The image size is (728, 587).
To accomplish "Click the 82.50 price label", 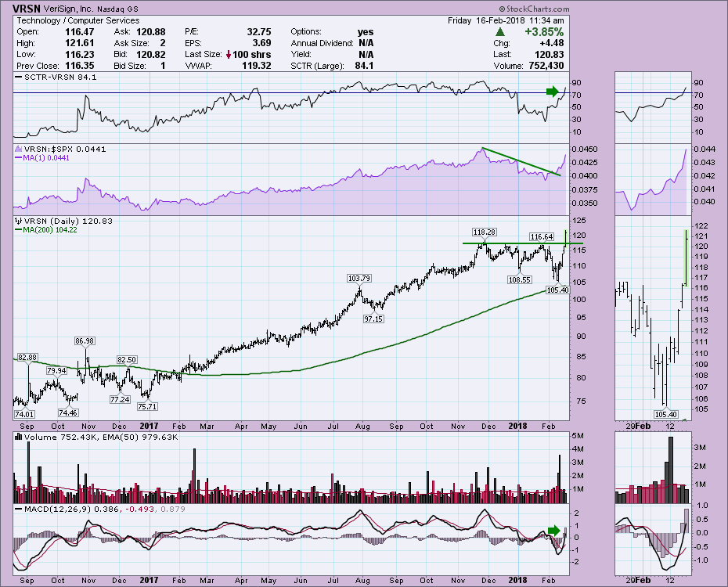I will 127,359.
